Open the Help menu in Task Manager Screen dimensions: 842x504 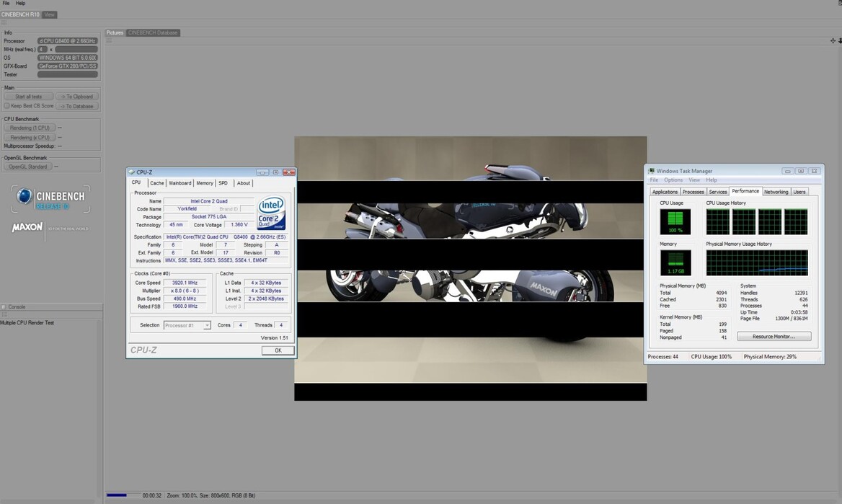[712, 180]
